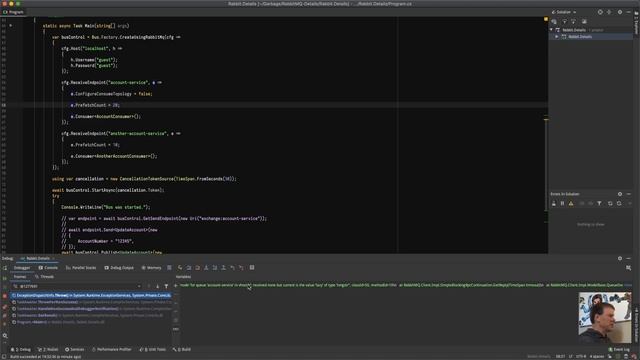
Task: Switch to the Debugger tab
Action: (x=22, y=268)
